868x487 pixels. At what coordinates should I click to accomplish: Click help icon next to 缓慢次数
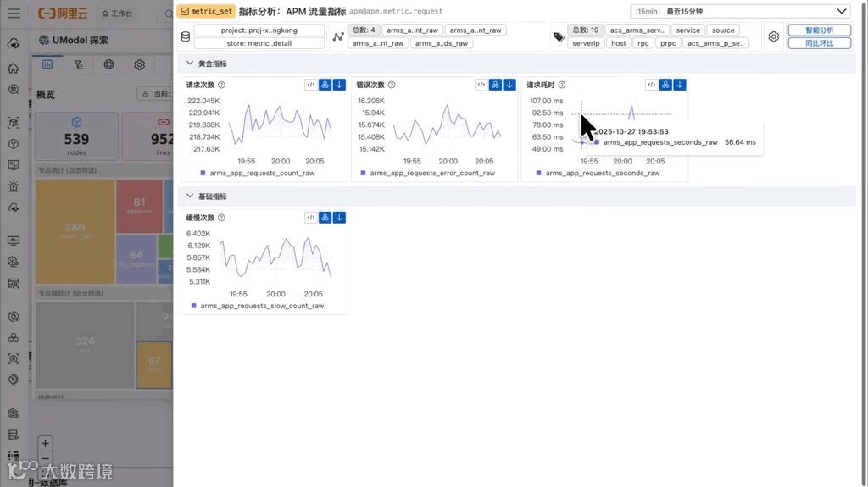(x=221, y=218)
